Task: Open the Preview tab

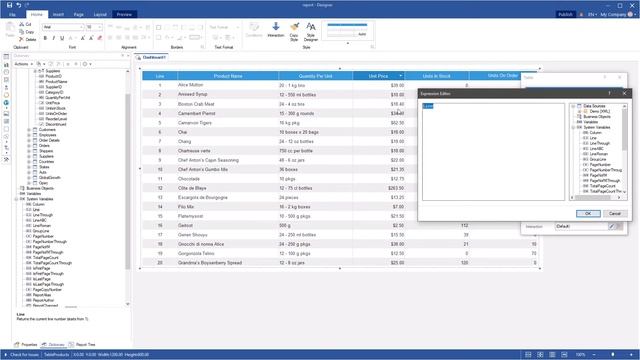Action: point(124,14)
